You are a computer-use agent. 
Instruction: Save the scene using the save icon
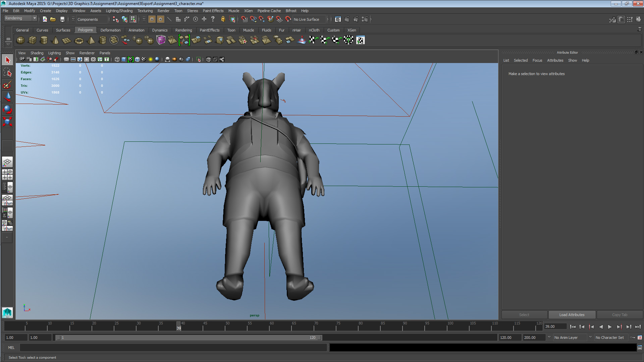pyautogui.click(x=62, y=19)
